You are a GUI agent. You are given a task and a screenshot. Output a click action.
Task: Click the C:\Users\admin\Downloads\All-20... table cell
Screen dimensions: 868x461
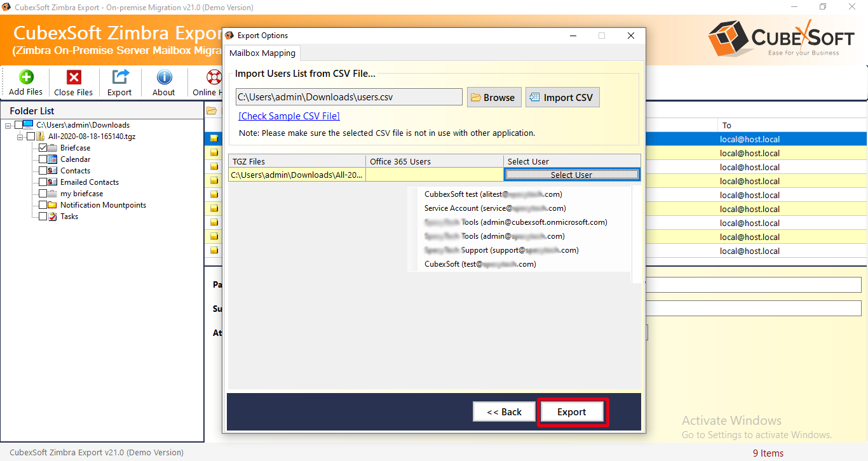coord(297,175)
